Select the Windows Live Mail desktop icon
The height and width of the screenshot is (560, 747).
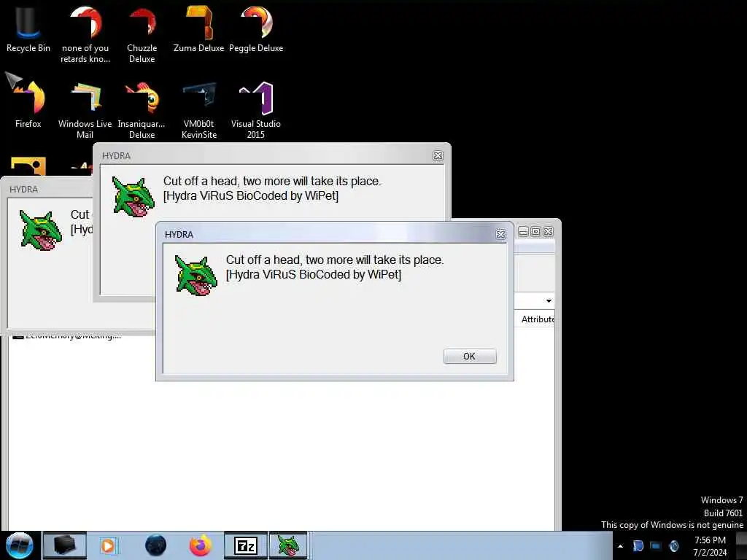pos(85,111)
